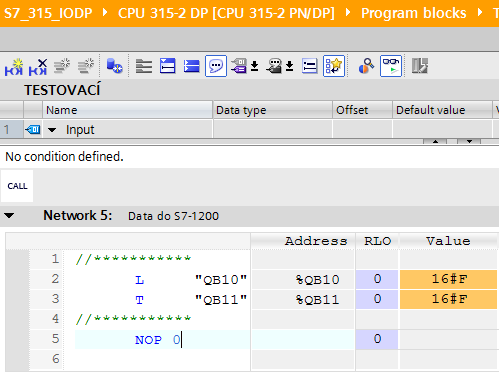Toggle the speech bubble free-form comments icon

(216, 66)
